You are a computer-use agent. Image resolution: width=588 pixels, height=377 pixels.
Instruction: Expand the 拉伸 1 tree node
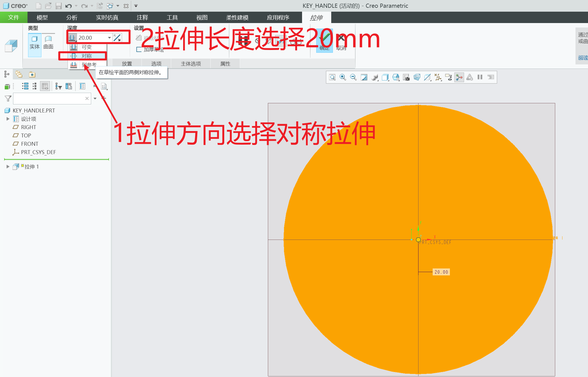pyautogui.click(x=8, y=166)
